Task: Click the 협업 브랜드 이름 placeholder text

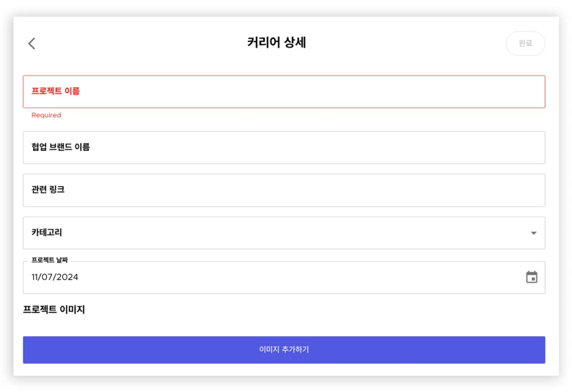Action: click(x=60, y=147)
